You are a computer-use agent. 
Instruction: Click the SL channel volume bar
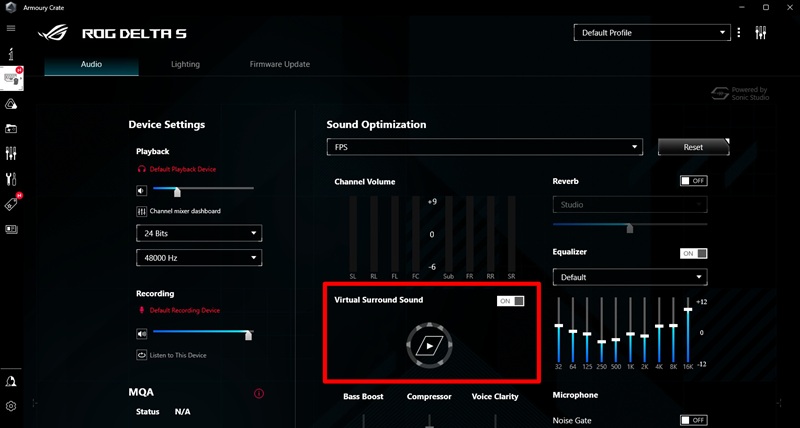[x=353, y=234]
